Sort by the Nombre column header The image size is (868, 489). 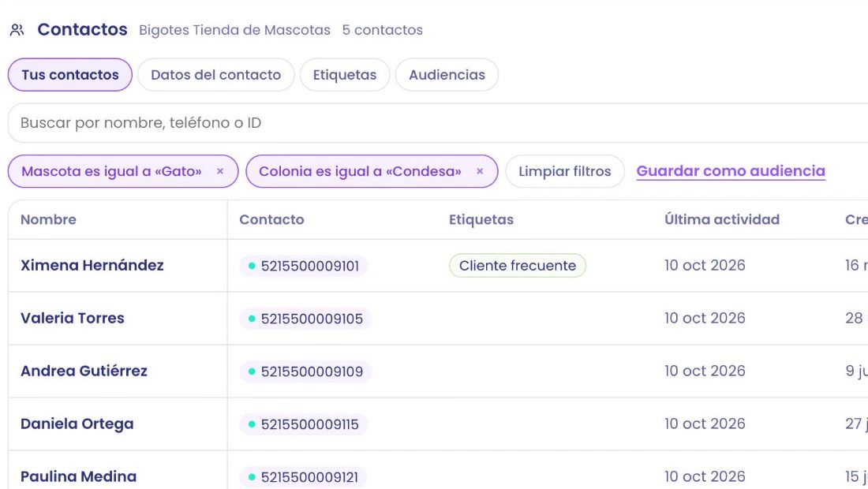pos(48,219)
